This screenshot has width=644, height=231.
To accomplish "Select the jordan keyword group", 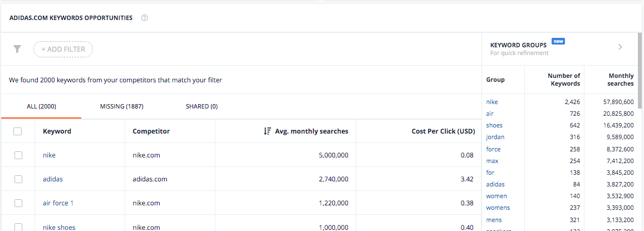I will point(495,137).
